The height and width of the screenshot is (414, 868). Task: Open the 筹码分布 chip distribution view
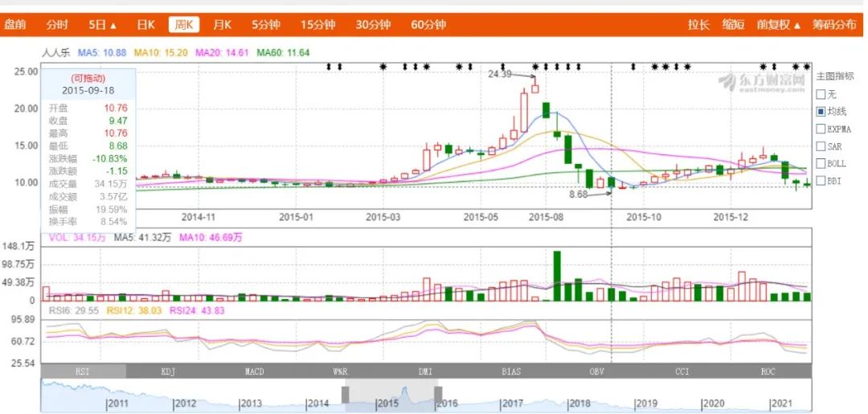[833, 25]
